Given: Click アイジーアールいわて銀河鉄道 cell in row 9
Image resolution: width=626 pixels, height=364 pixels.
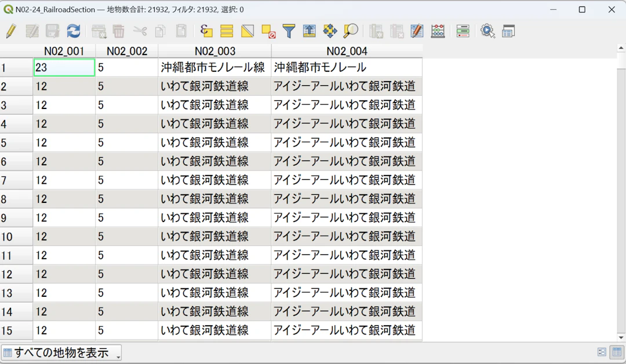Looking at the screenshot, I should pyautogui.click(x=347, y=217).
